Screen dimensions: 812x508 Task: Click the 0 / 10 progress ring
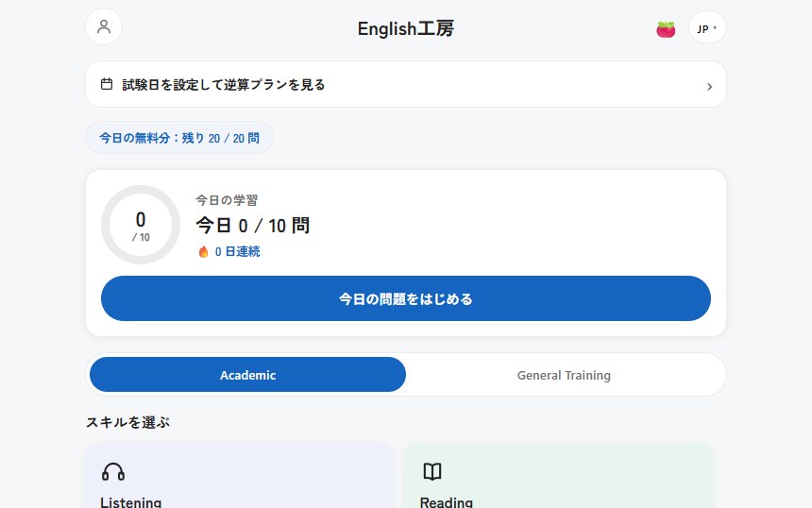click(x=141, y=225)
